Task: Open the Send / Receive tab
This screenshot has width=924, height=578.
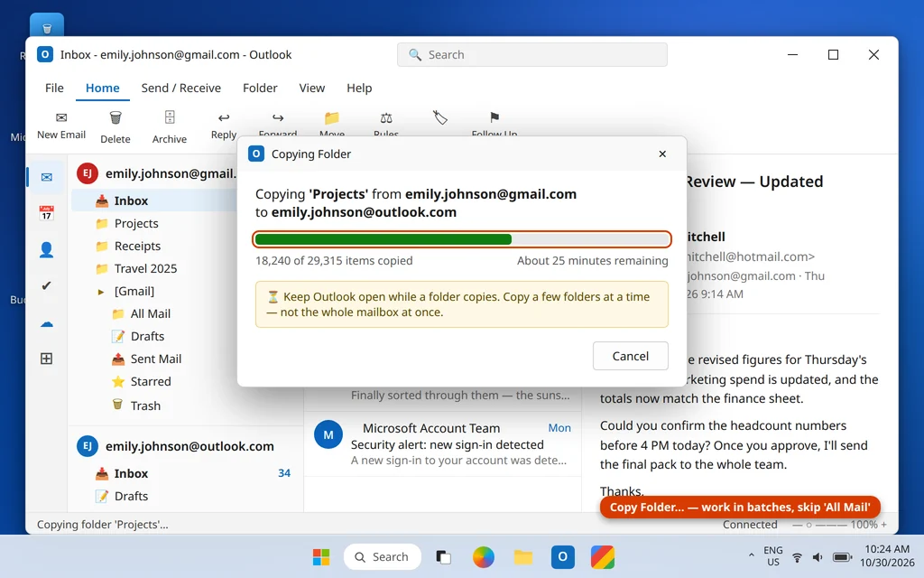Action: coord(180,88)
